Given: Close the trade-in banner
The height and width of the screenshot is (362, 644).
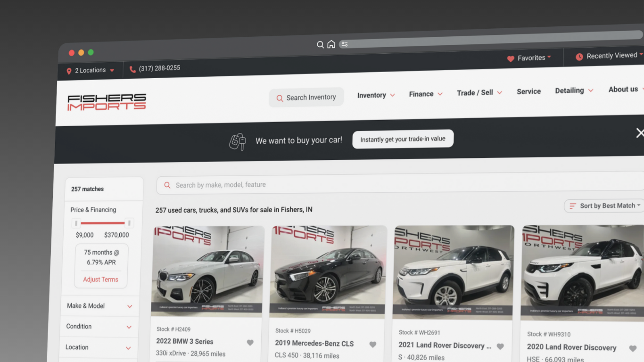Looking at the screenshot, I should coord(640,133).
